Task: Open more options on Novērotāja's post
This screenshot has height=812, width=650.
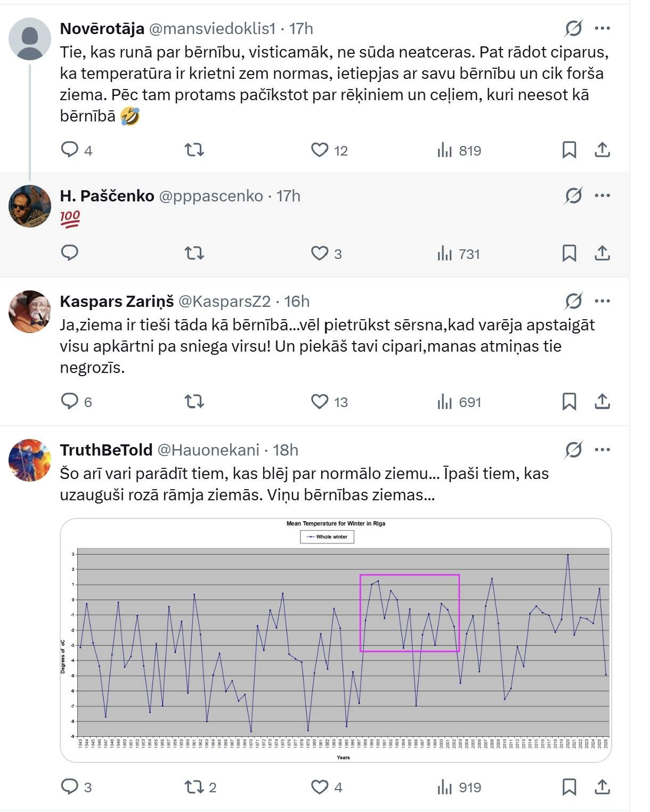Action: pyautogui.click(x=602, y=28)
